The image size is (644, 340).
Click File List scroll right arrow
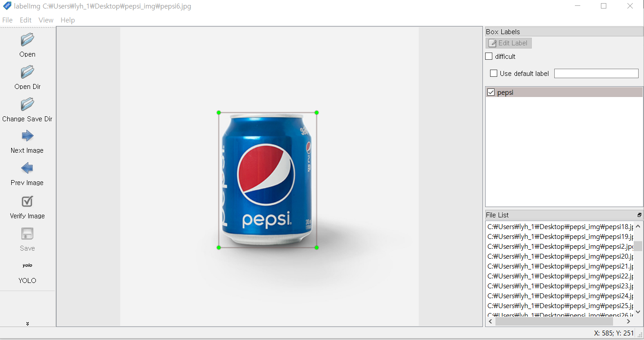tap(629, 322)
